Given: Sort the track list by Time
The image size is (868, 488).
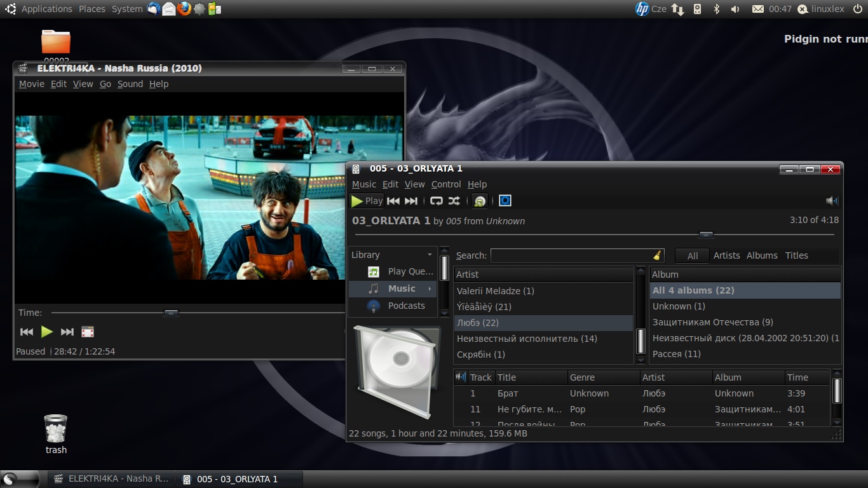Looking at the screenshot, I should pos(807,377).
